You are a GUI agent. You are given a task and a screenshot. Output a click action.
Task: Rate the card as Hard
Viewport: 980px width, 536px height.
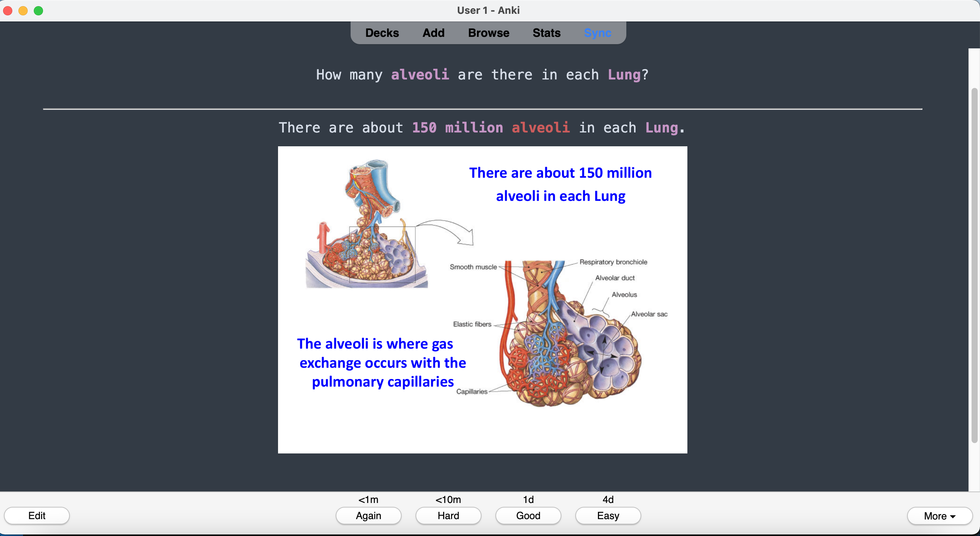click(448, 516)
